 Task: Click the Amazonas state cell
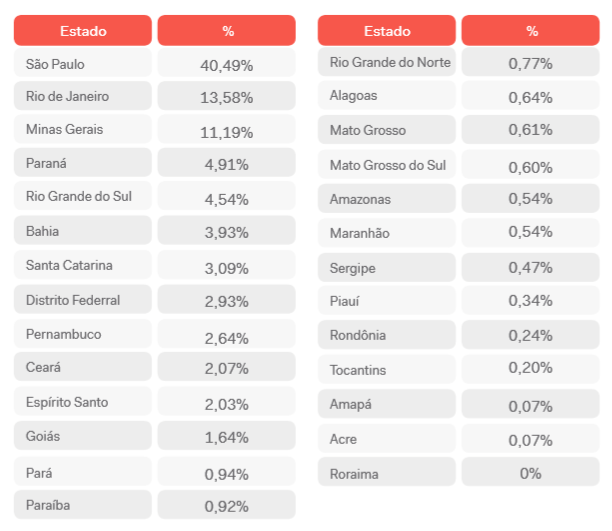pos(386,198)
